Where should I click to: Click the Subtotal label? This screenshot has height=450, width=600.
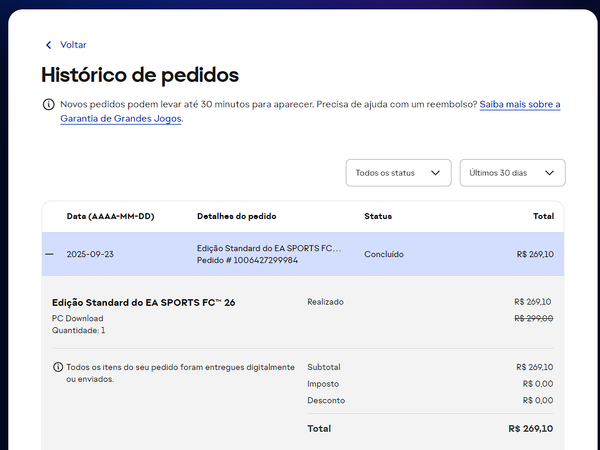324,367
